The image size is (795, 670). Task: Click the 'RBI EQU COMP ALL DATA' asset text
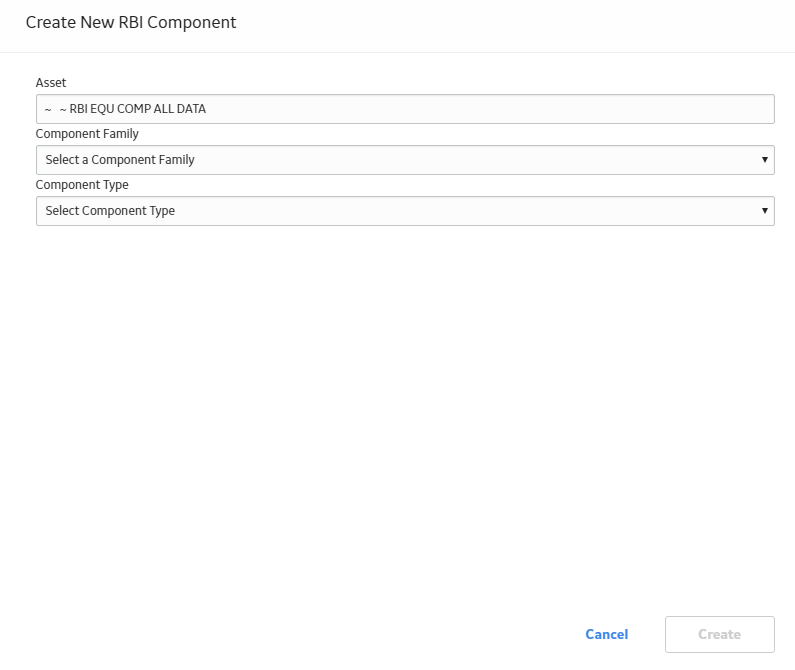[137, 109]
